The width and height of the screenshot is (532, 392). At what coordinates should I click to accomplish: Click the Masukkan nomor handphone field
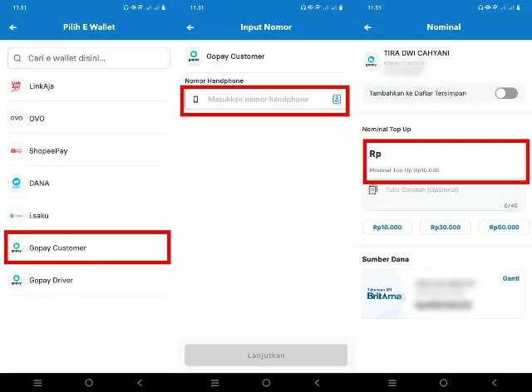(x=265, y=100)
